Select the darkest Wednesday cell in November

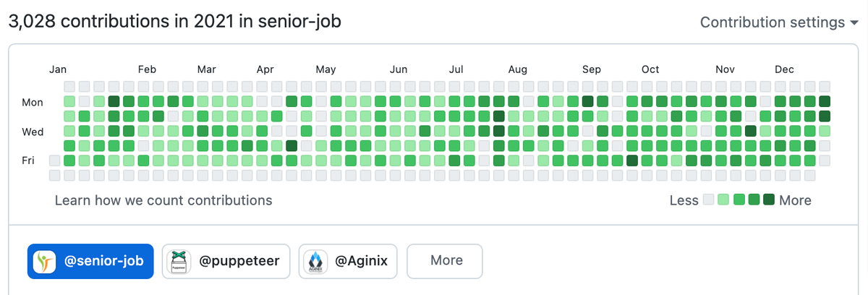click(x=751, y=131)
